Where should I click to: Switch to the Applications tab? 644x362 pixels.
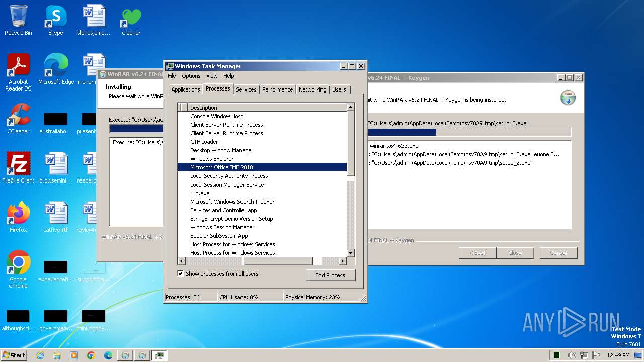click(x=186, y=89)
